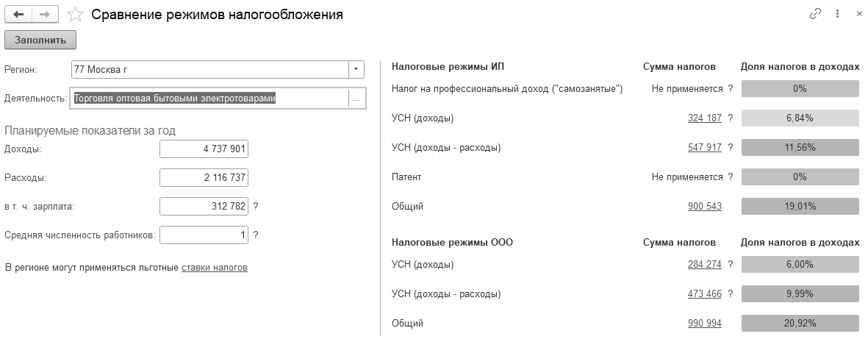Click the Доходы input field
The image size is (868, 342).
204,150
